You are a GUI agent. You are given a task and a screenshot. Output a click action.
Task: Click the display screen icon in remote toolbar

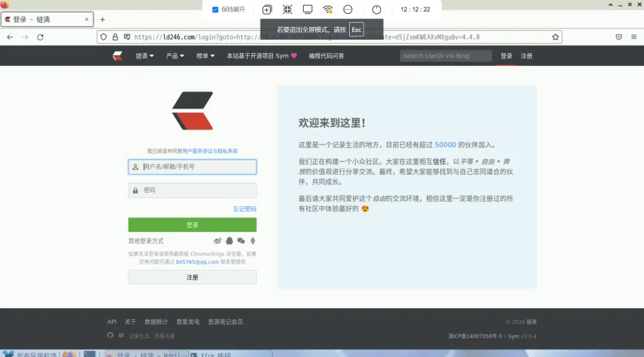click(x=307, y=10)
